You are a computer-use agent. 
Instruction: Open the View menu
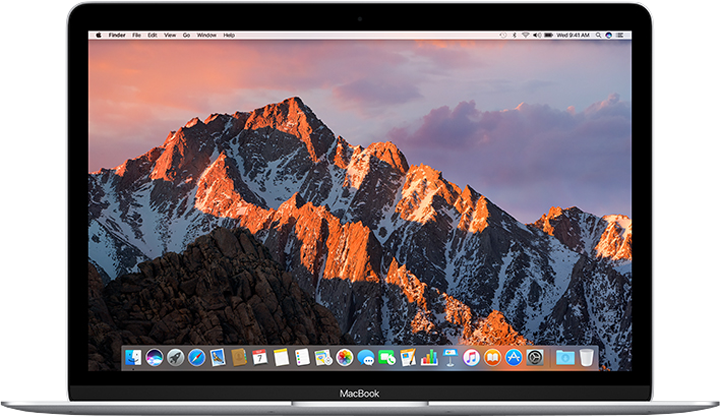click(x=170, y=35)
